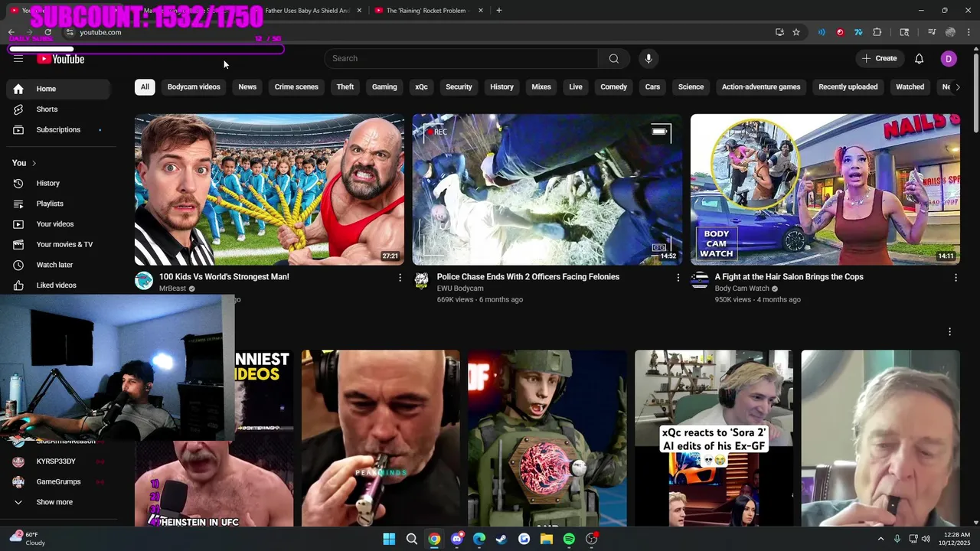This screenshot has width=980, height=551.
Task: Open Steam from the taskbar
Action: [x=501, y=540]
